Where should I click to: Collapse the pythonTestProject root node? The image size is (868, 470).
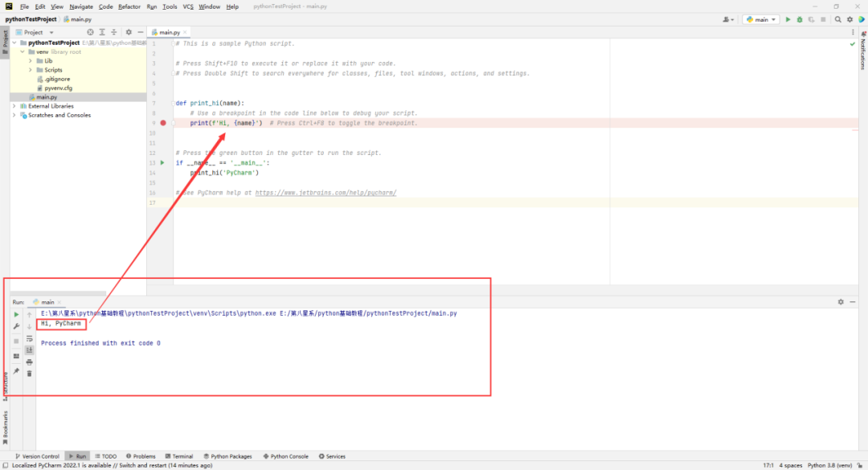(14, 43)
